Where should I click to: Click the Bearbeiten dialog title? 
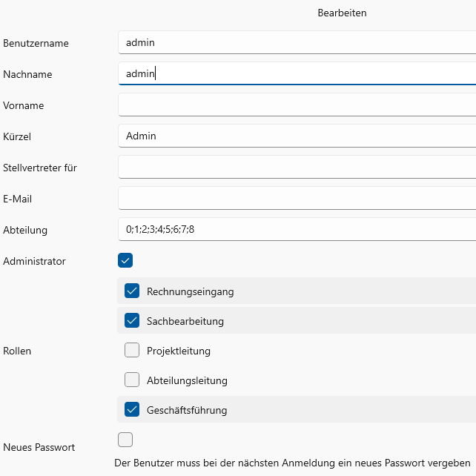[x=342, y=13]
